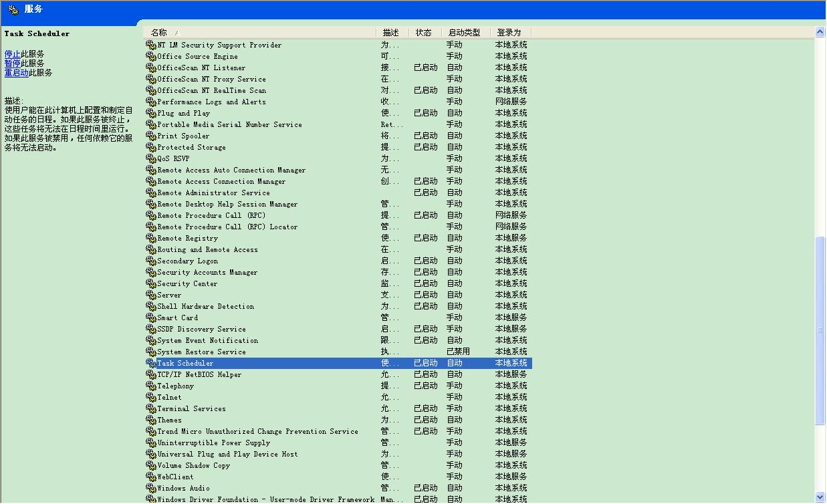Screen dimensions: 827x504
Task: Click the 描述 column header
Action: click(x=392, y=32)
